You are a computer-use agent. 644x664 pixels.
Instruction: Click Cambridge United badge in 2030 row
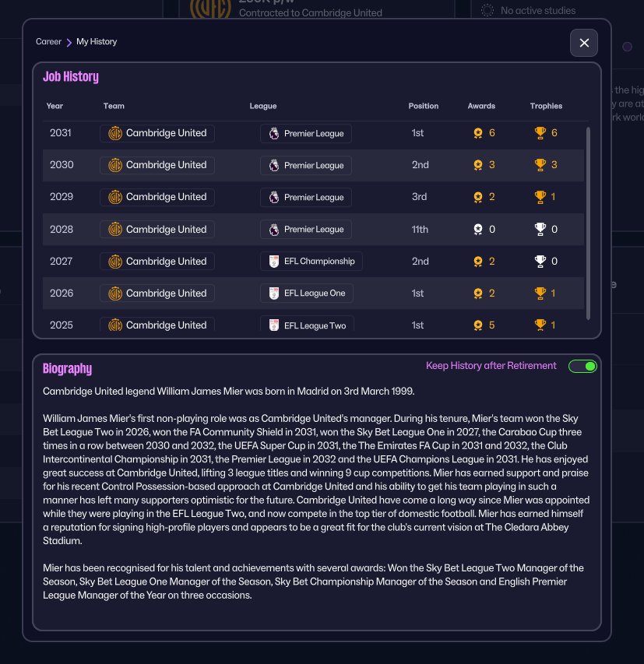[x=114, y=165]
